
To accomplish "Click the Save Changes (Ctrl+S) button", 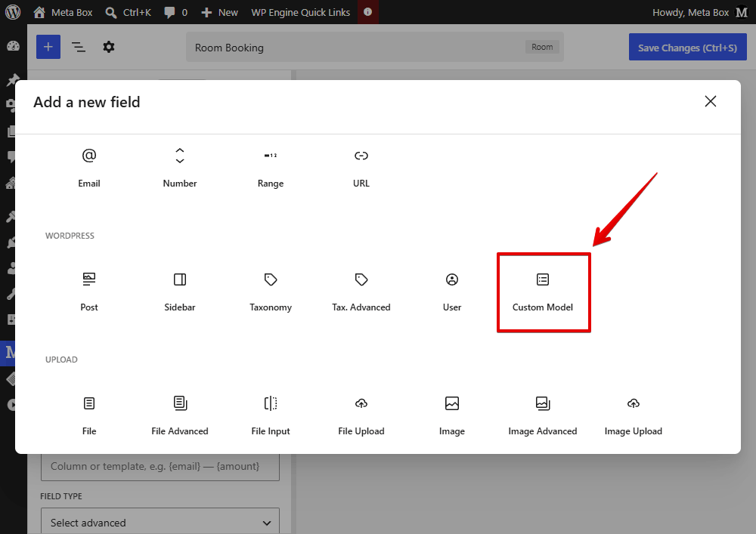I will (687, 47).
